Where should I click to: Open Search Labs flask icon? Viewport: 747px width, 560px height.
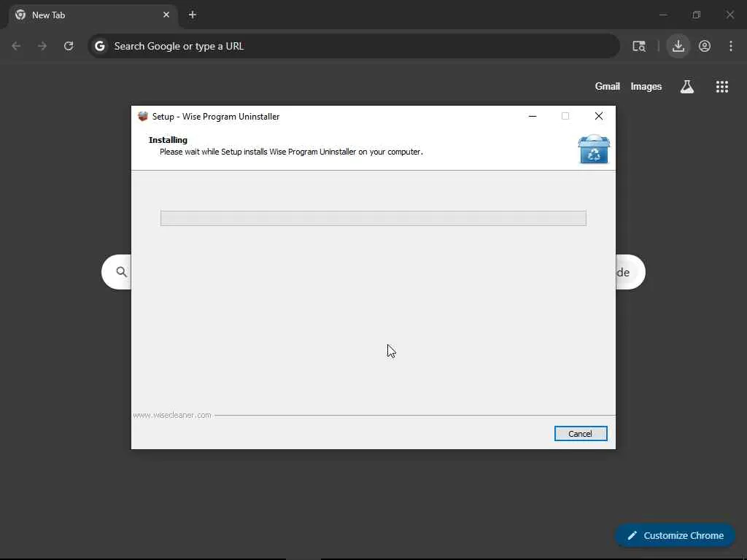point(686,86)
